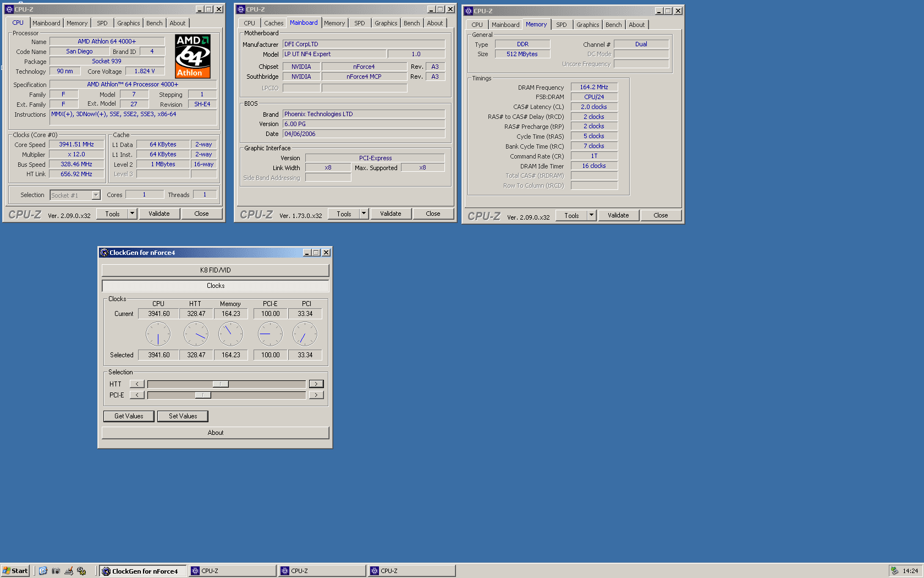924x578 pixels.
Task: Click the first CPU-Z taskbar button
Action: 233,571
